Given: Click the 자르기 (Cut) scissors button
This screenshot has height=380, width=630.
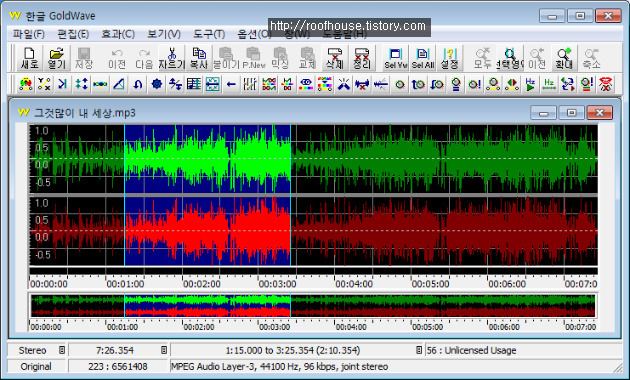Looking at the screenshot, I should [x=172, y=58].
